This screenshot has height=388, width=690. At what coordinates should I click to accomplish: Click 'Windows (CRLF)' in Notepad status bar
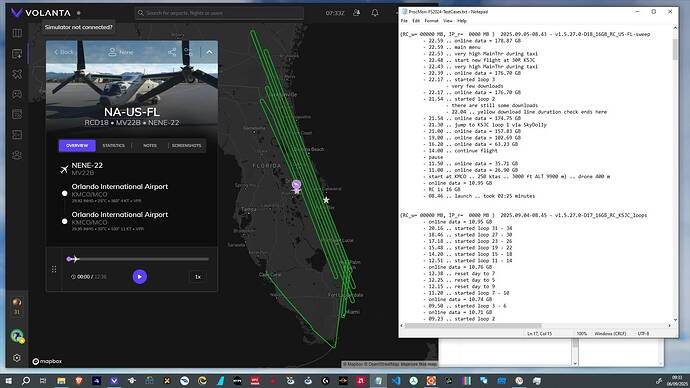pyautogui.click(x=610, y=333)
